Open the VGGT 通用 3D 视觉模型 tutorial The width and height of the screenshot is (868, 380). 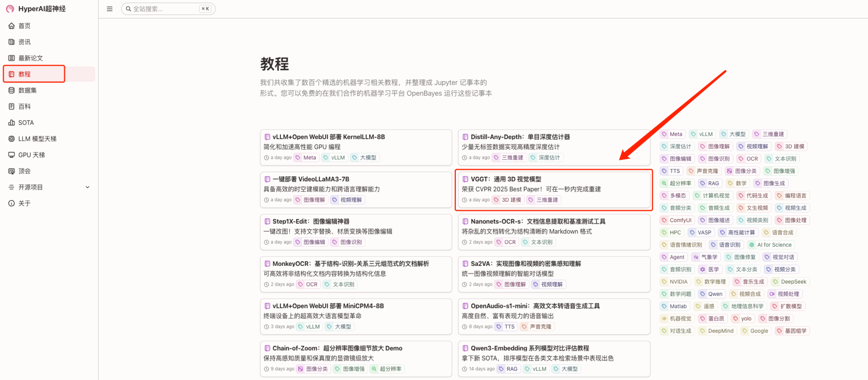click(505, 179)
